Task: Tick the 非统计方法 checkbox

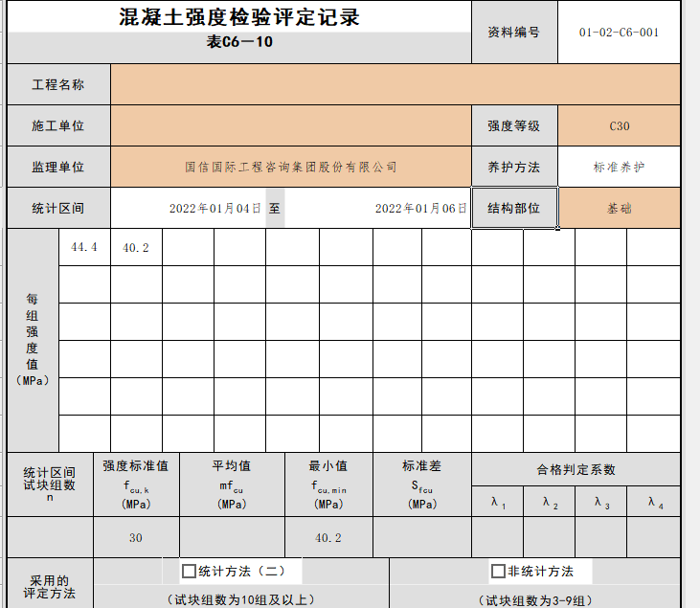Action: coord(498,571)
